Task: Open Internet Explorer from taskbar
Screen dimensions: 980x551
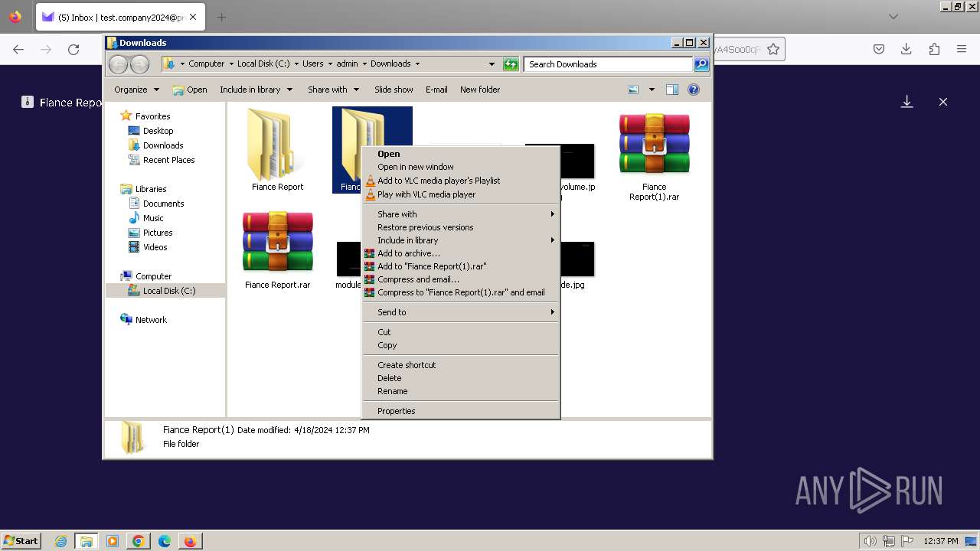Action: tap(61, 541)
